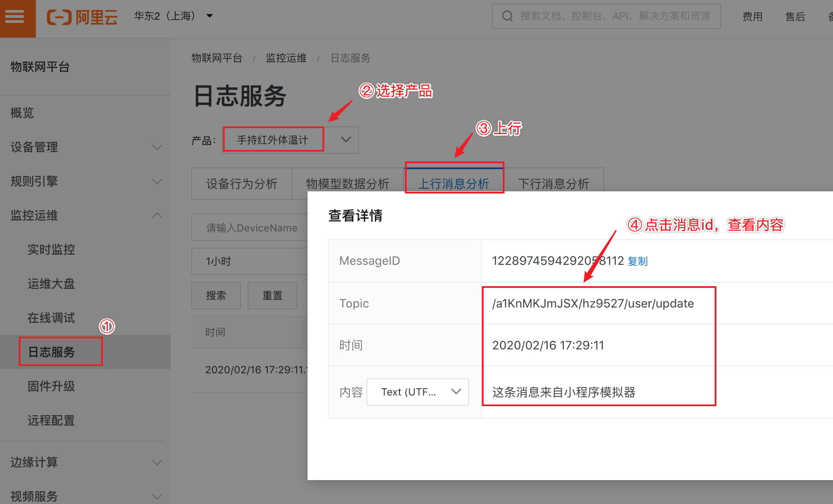Click the 复制 copy link
Image resolution: width=833 pixels, height=504 pixels.
click(x=637, y=261)
